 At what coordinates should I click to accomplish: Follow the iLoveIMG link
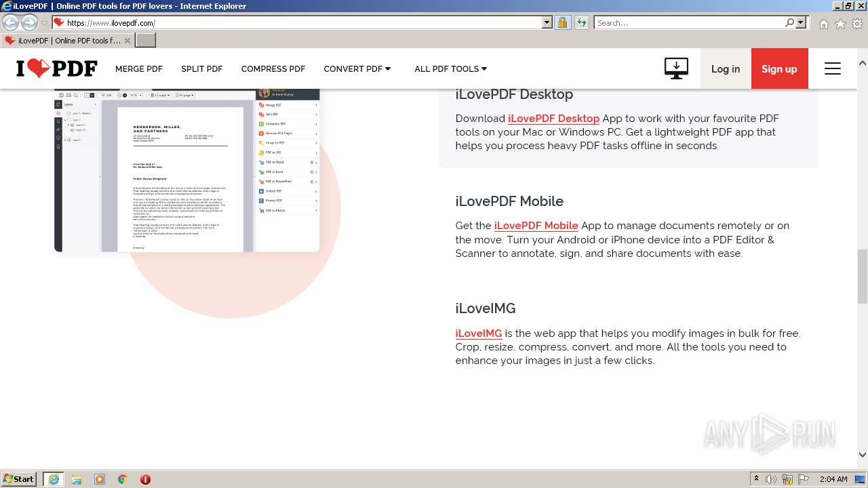(479, 333)
